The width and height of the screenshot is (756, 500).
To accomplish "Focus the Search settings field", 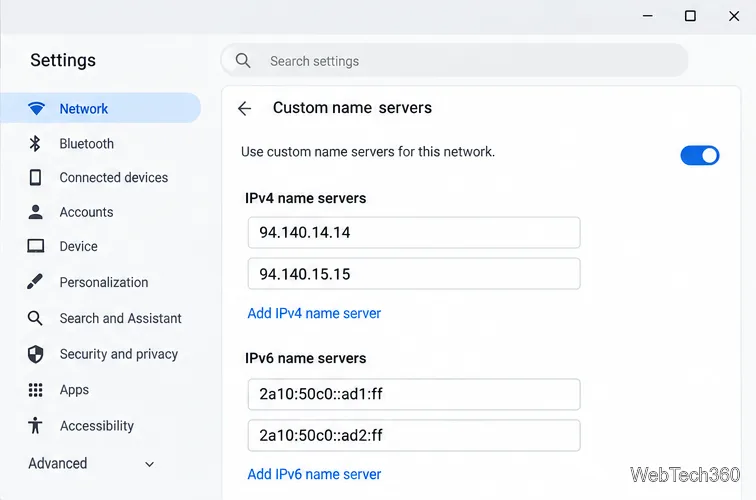I will [454, 61].
